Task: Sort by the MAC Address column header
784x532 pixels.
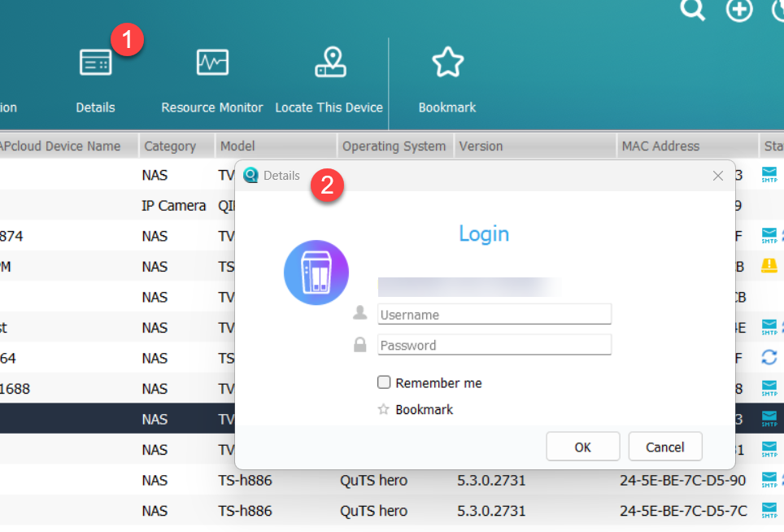Action: point(660,146)
